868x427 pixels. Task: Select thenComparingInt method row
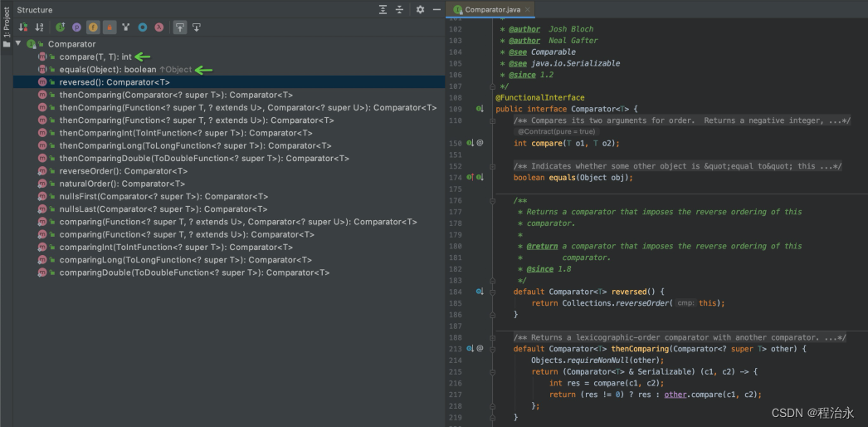coord(229,133)
